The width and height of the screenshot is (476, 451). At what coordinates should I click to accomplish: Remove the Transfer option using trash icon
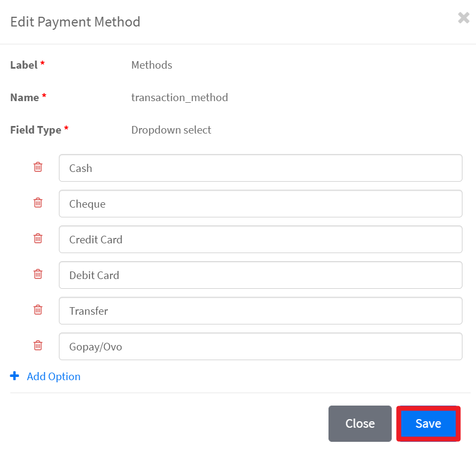[x=38, y=310]
